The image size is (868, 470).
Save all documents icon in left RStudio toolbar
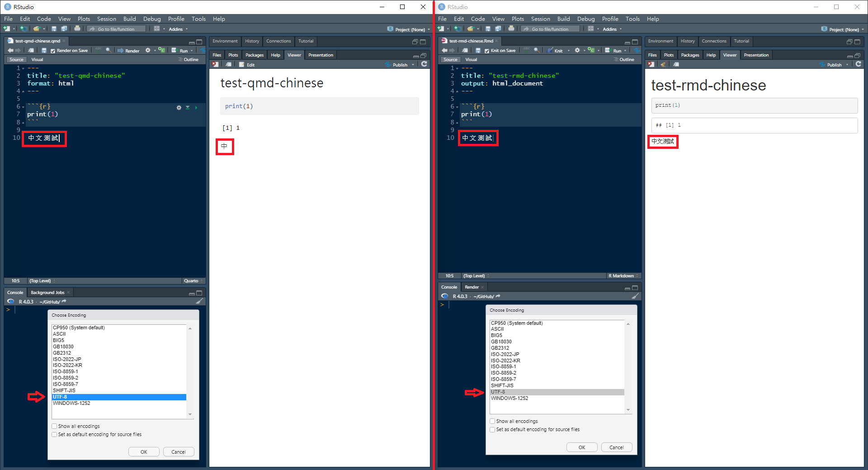[64, 28]
